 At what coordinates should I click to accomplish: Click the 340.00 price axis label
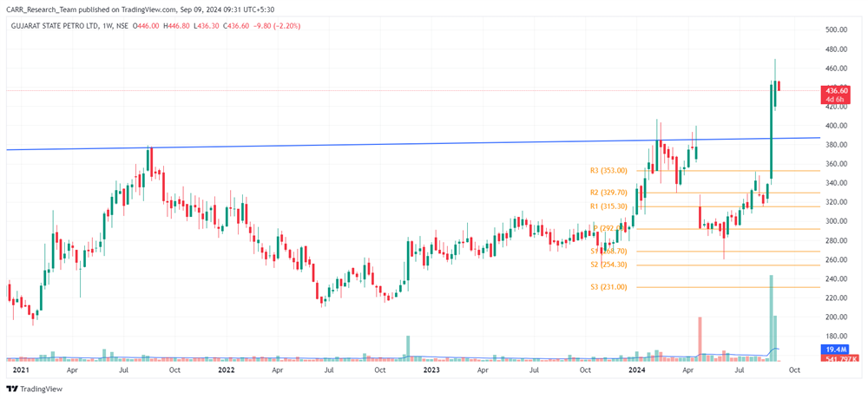click(x=837, y=183)
